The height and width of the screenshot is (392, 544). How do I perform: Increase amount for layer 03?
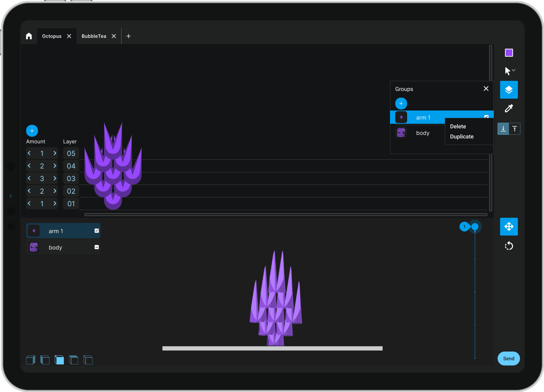click(55, 178)
